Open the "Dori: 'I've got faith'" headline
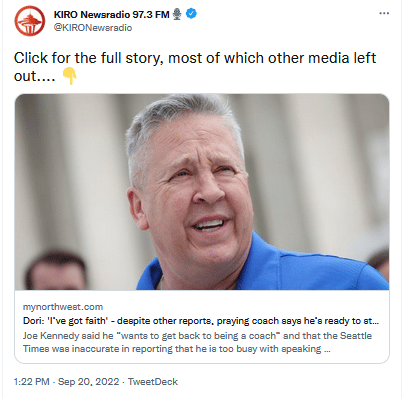 click(x=201, y=321)
